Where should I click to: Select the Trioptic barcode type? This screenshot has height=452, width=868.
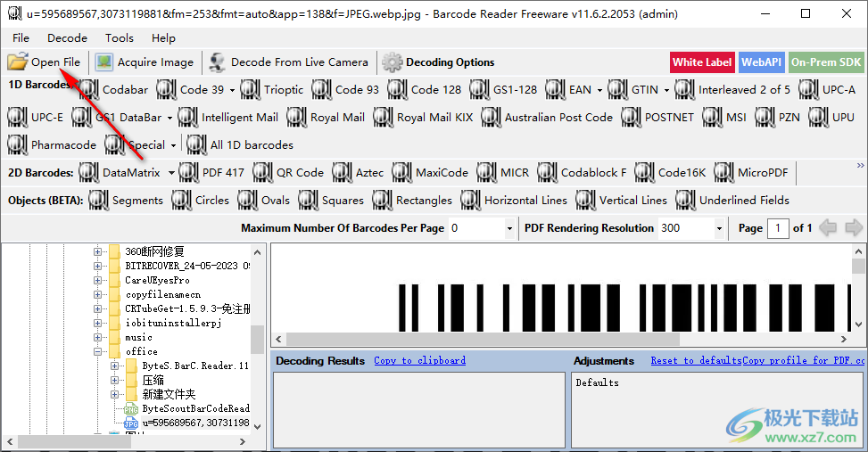pyautogui.click(x=272, y=90)
